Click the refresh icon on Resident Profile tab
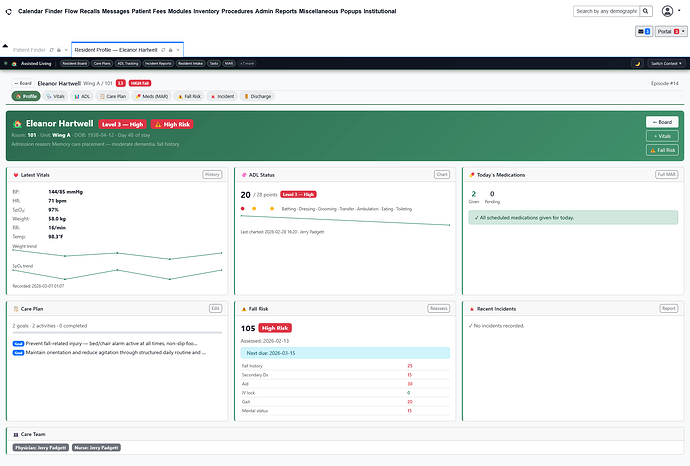690x466 pixels. [163, 49]
